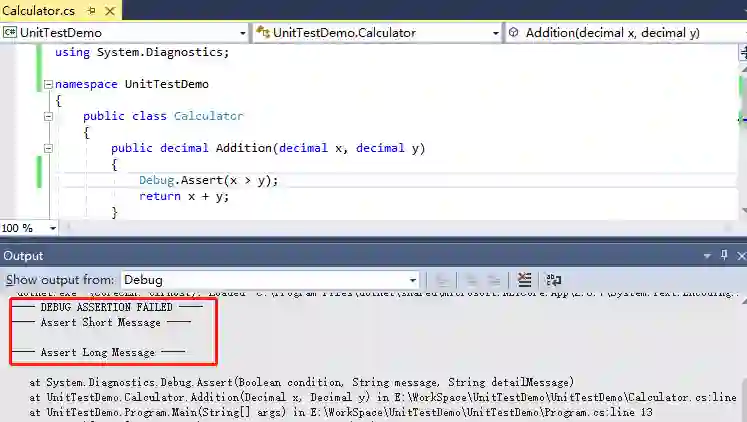Image resolution: width=747 pixels, height=422 pixels.
Task: Clear all text in the Output window
Action: click(x=525, y=280)
